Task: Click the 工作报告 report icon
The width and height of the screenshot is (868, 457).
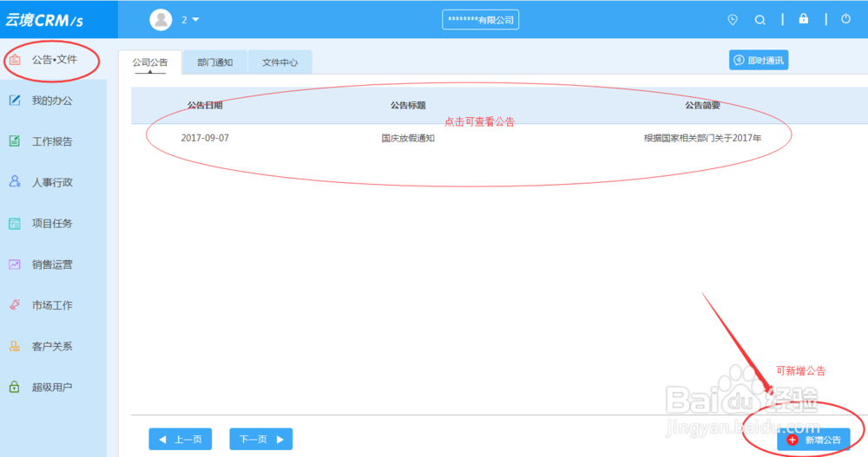Action: coord(15,141)
